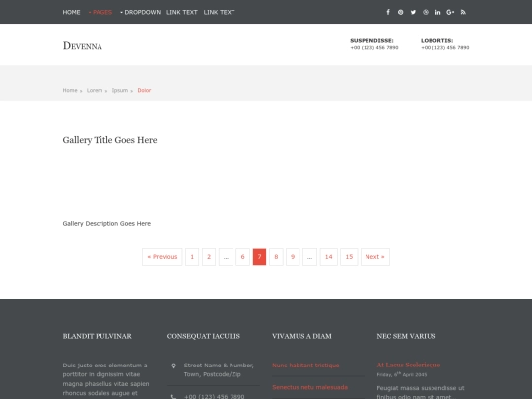Click the Devenna site logo
Screen dimensions: 532x399
click(x=83, y=45)
